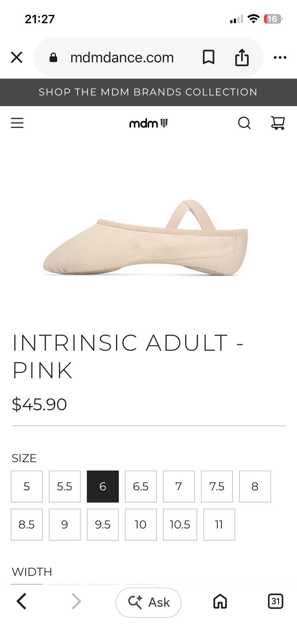Select size 8
The height and width of the screenshot is (644, 297).
pos(255,486)
